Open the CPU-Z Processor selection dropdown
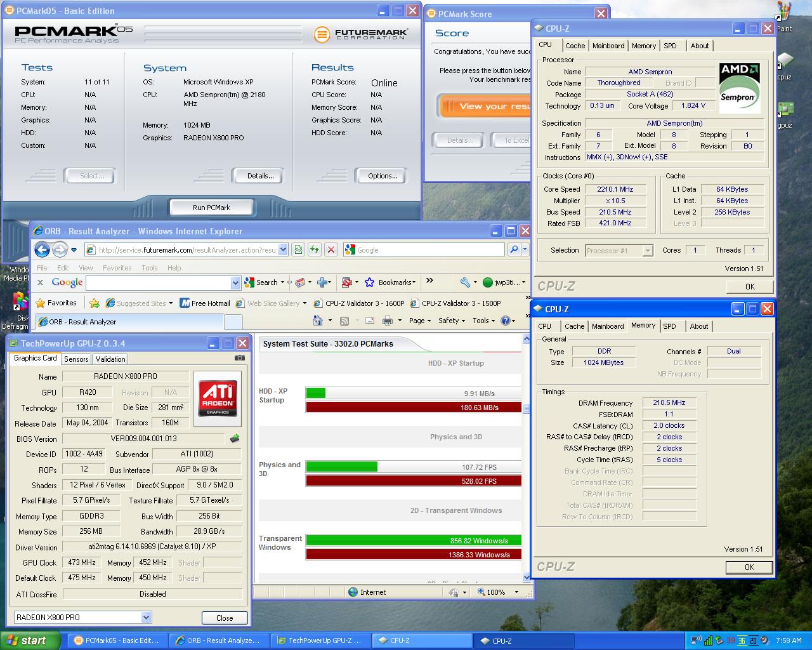812x650 pixels. tap(647, 251)
